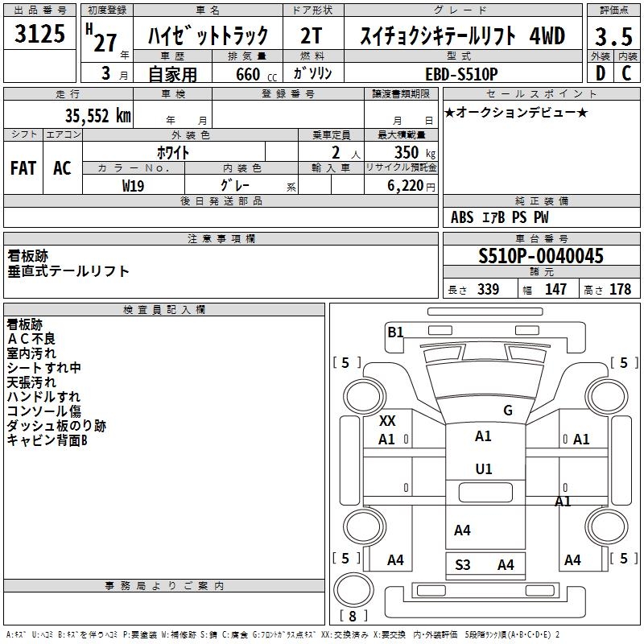Select the FAT shift type cell
The image size is (644, 644).
[x=23, y=167]
